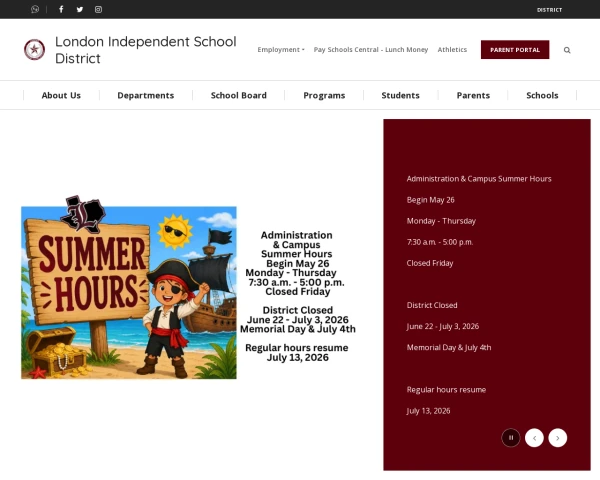
Task: Open the About Us menu
Action: (61, 95)
